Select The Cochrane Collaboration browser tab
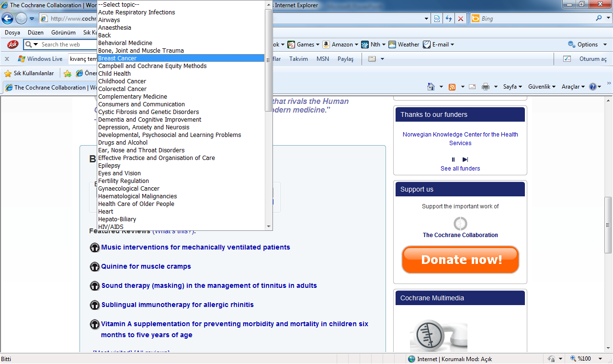613x364 pixels. (50, 88)
